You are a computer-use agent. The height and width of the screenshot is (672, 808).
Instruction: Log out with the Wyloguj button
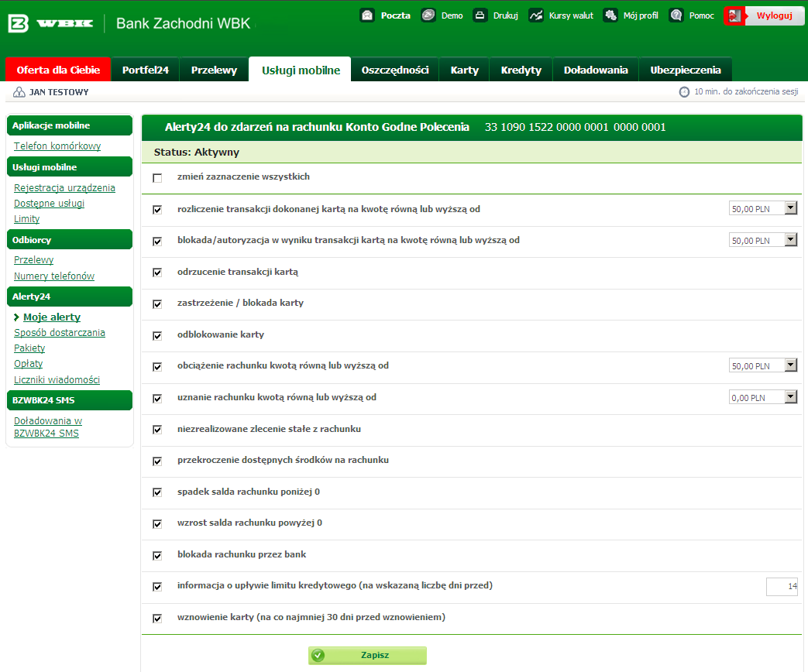pos(775,16)
